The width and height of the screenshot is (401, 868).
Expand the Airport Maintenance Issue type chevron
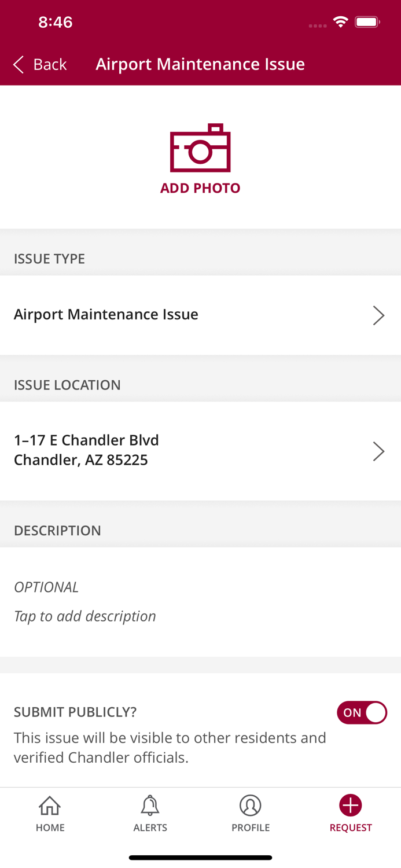tap(379, 315)
